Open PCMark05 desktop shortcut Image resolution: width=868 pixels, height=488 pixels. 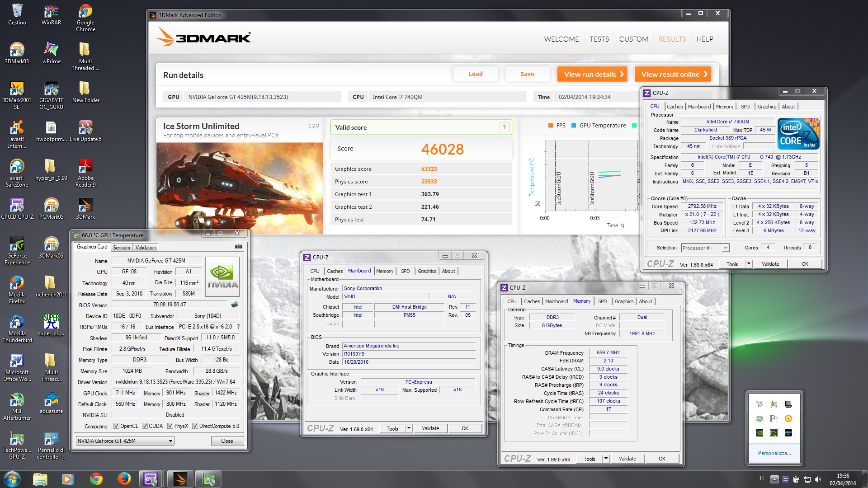pyautogui.click(x=51, y=209)
